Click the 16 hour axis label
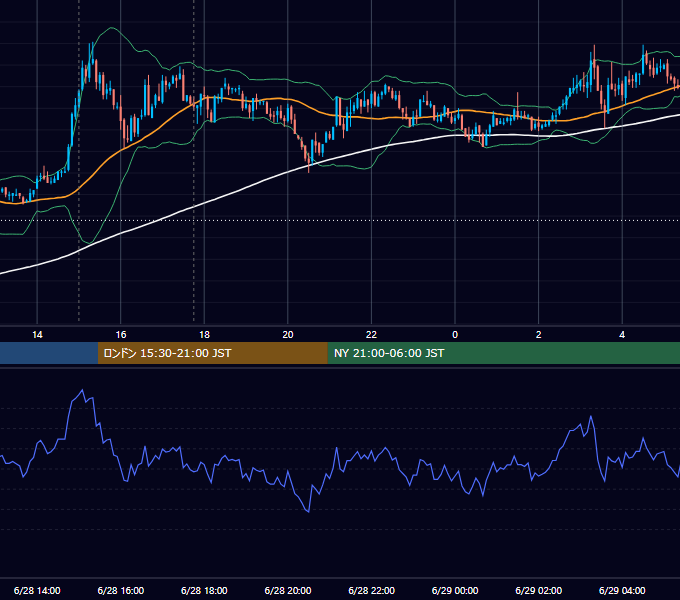Image resolution: width=680 pixels, height=600 pixels. [121, 335]
